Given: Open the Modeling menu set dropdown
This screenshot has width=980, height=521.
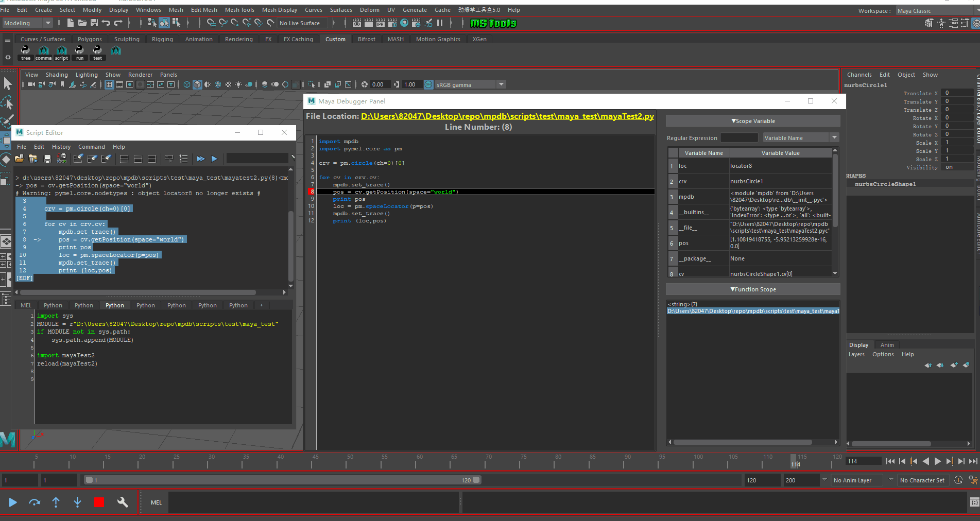Looking at the screenshot, I should point(27,23).
